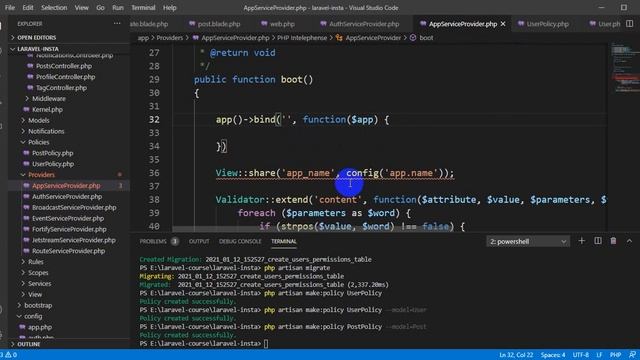
Task: Open BroadcastServiceProvider.php in explorer
Action: tap(74, 207)
